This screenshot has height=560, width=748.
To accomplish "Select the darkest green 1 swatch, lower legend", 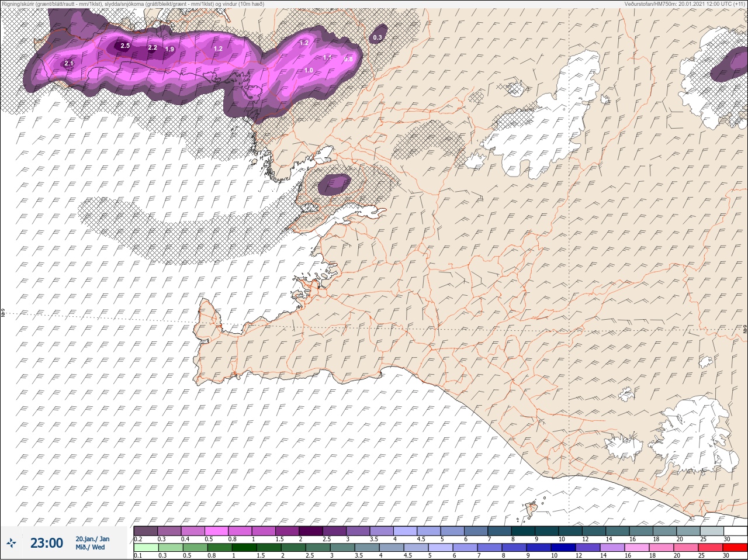I will point(244,548).
